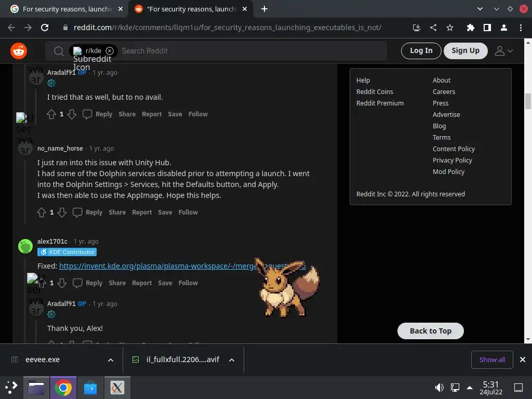532x399 pixels.
Task: Click the Sign Up button
Action: tap(465, 51)
